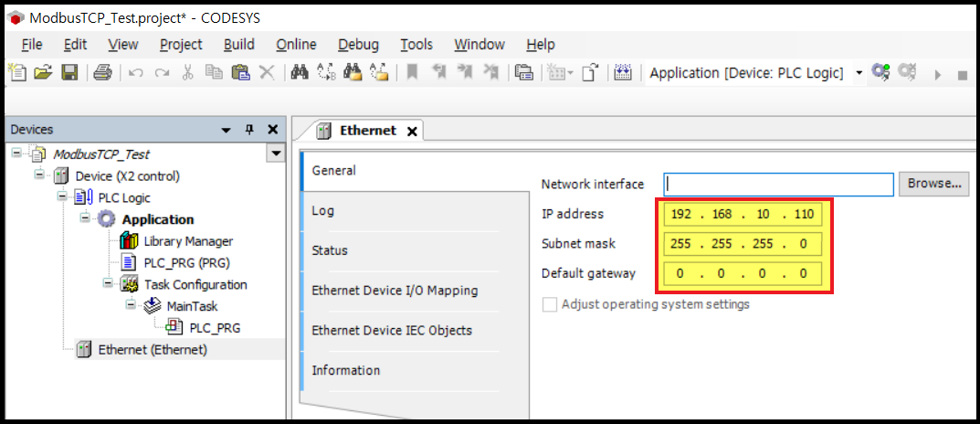Collapse the Application tree node
This screenshot has width=980, height=424.
(84, 218)
